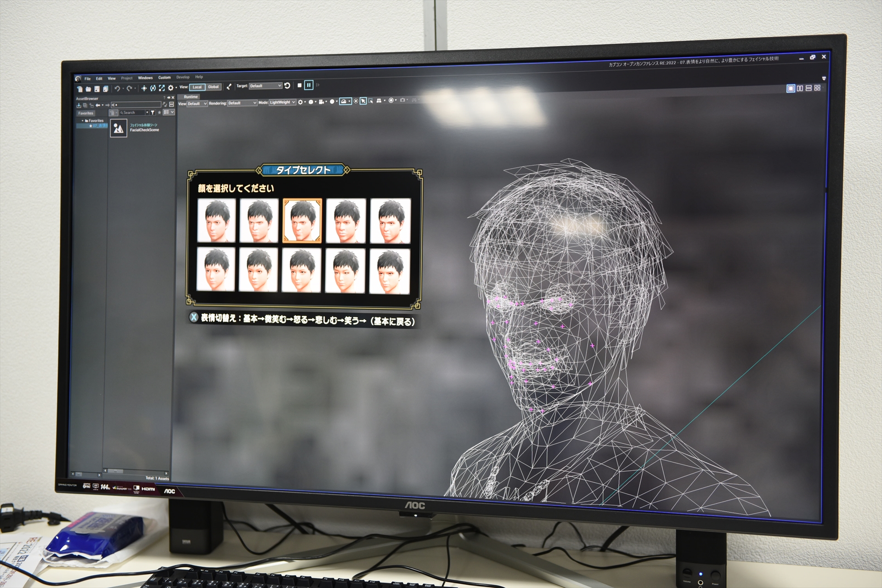Switch to two-column viewport layout icon
This screenshot has width=882, height=588.
pos(800,88)
